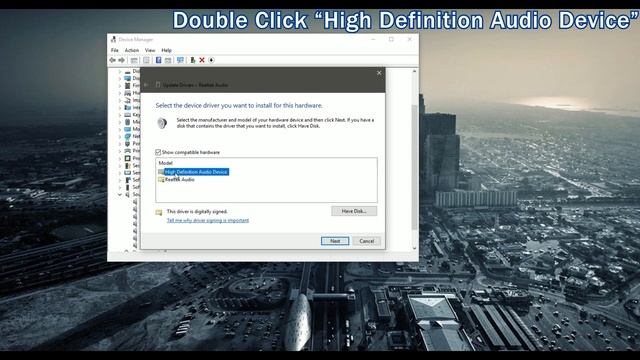Viewport: 640px width, 360px height.
Task: Select Realtek Audio in Model list
Action: tap(180, 180)
